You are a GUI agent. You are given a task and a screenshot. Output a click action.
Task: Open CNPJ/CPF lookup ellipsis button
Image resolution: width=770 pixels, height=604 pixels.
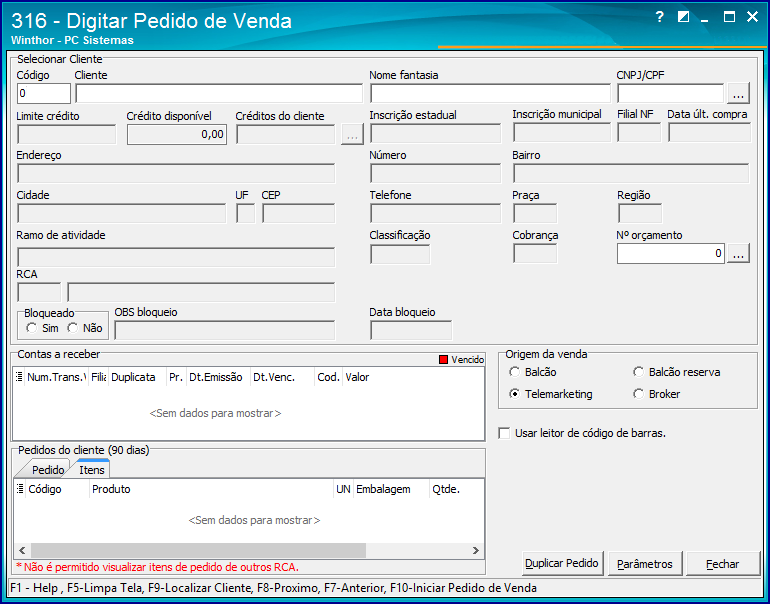click(738, 93)
